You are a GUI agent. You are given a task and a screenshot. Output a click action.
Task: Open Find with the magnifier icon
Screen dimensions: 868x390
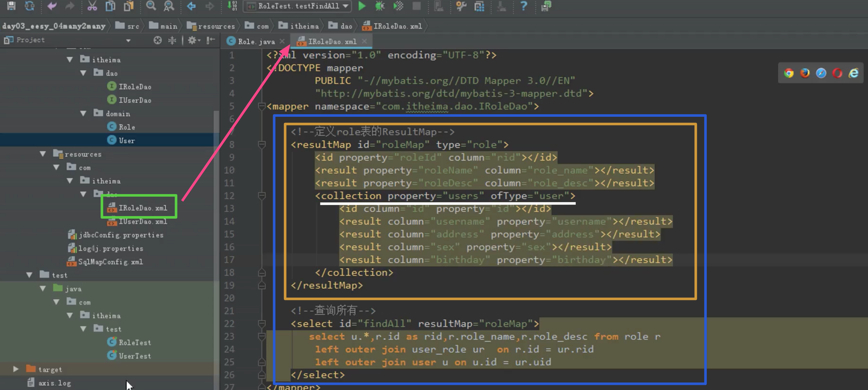coord(151,6)
